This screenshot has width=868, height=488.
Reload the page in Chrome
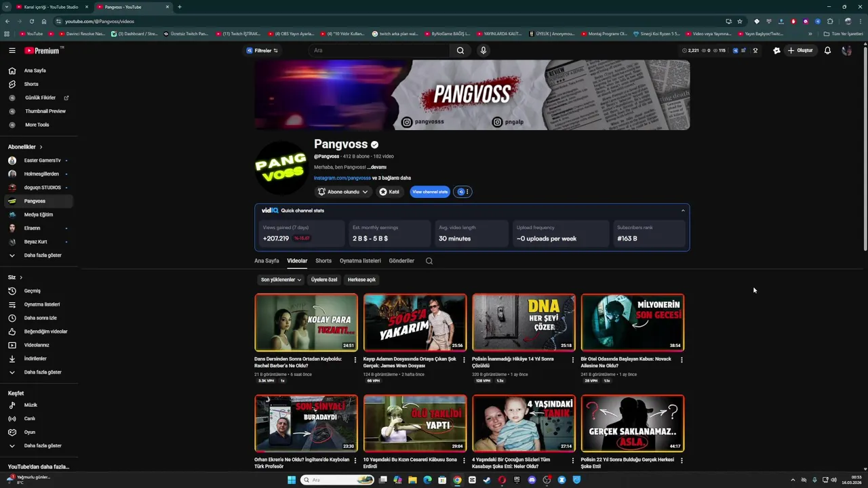pos(31,21)
